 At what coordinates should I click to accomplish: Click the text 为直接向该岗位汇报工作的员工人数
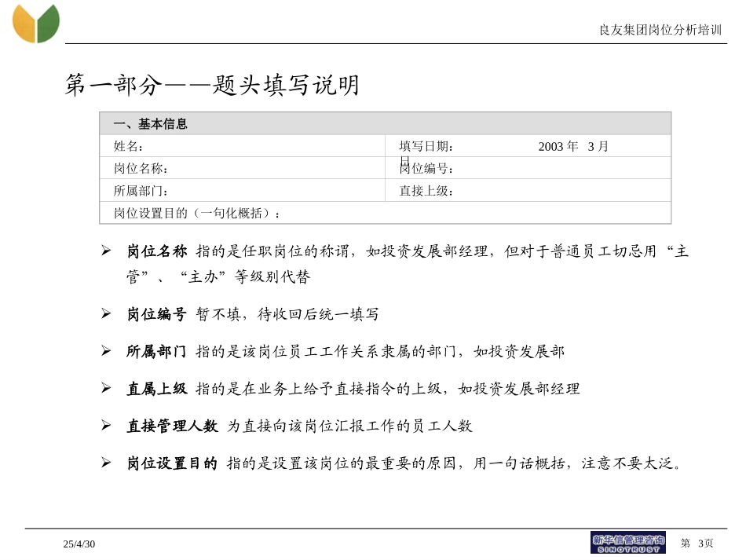[349, 426]
